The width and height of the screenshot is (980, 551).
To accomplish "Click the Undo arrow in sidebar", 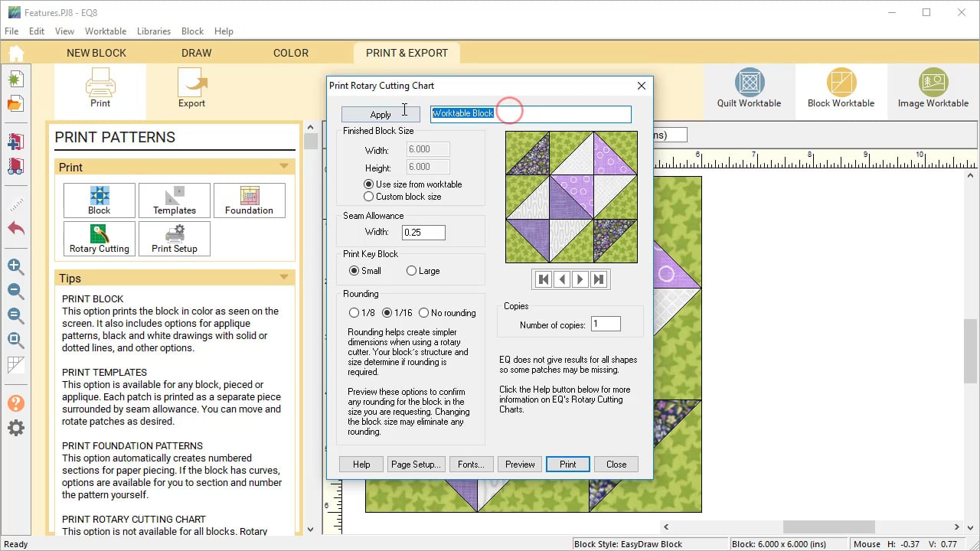I will click(16, 228).
